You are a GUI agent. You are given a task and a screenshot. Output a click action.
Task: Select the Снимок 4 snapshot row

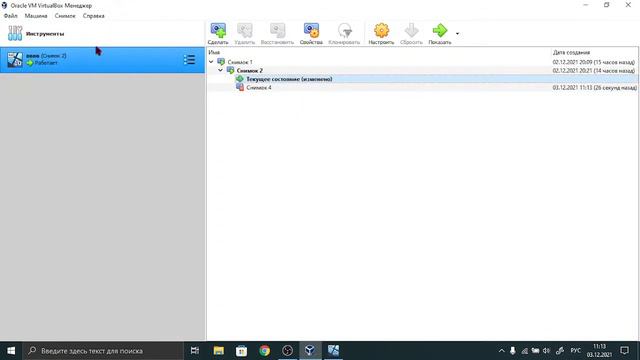[x=422, y=87]
